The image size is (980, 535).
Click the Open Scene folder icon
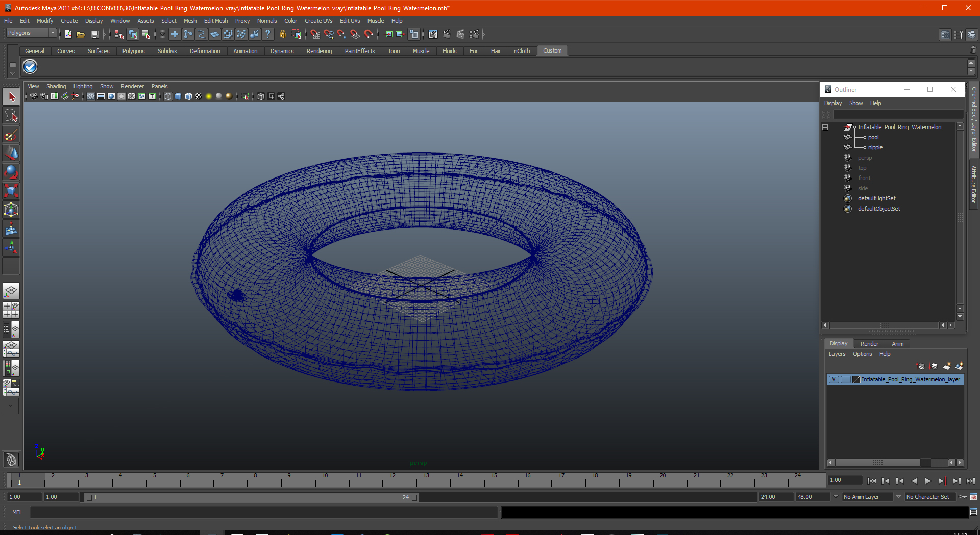point(81,34)
